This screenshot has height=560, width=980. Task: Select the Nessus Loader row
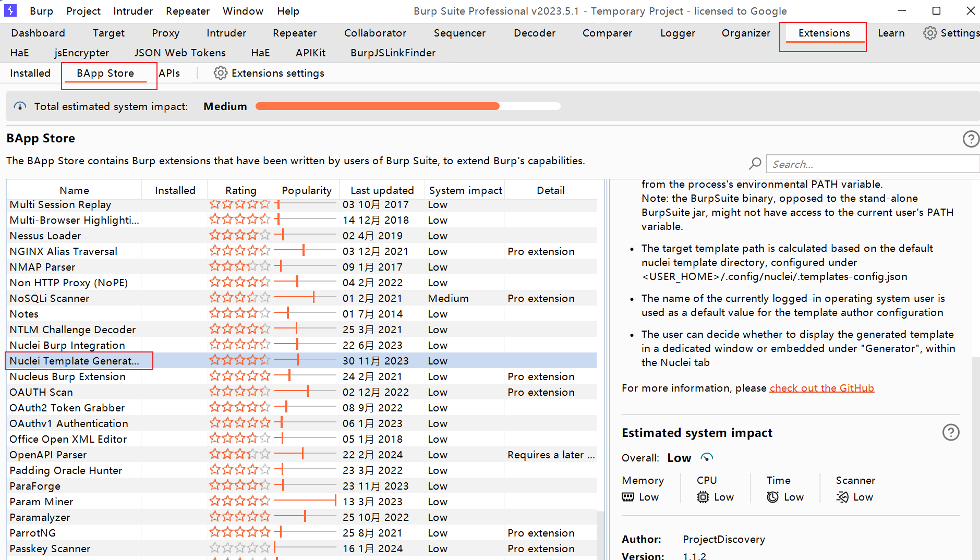click(301, 235)
